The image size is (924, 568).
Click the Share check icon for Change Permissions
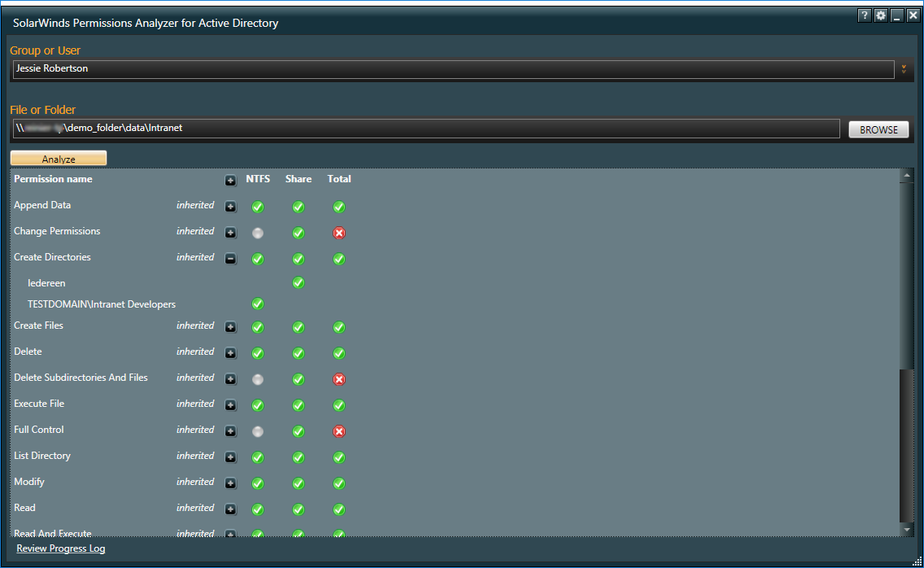[x=299, y=233]
